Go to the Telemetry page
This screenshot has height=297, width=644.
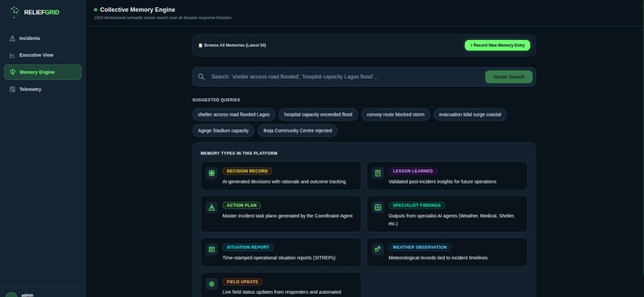[42, 89]
